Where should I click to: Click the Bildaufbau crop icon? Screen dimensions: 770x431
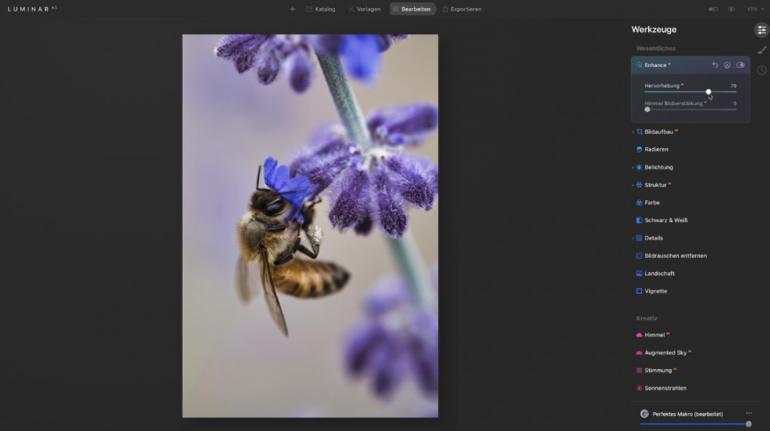pos(639,132)
